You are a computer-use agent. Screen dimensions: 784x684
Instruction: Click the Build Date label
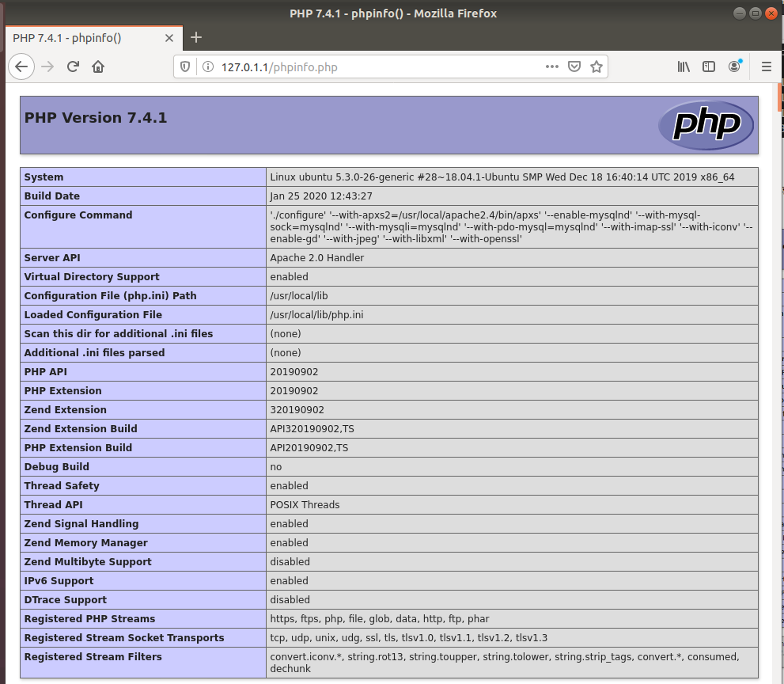coord(52,196)
